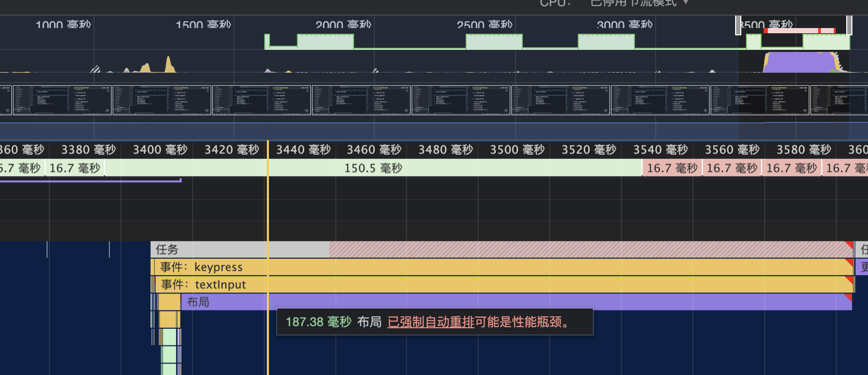Click the 3500 毫秒 mark on the detail ruler
The width and height of the screenshot is (868, 375).
517,150
